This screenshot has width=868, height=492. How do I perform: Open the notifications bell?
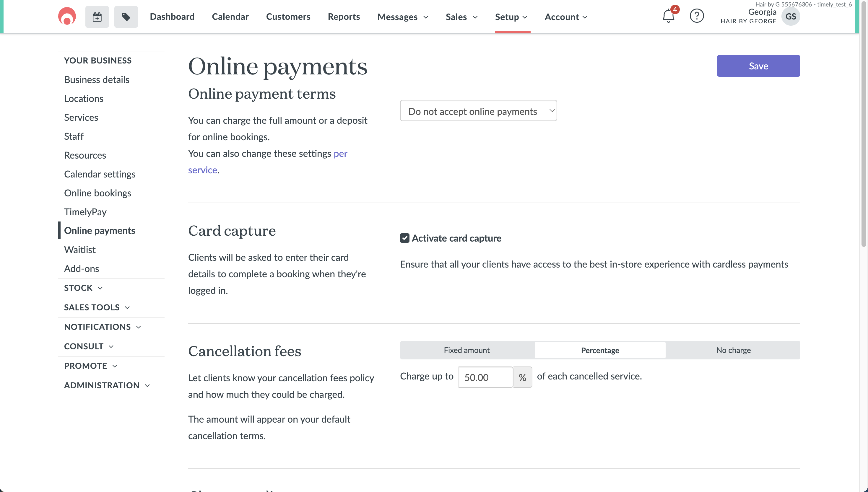[668, 16]
